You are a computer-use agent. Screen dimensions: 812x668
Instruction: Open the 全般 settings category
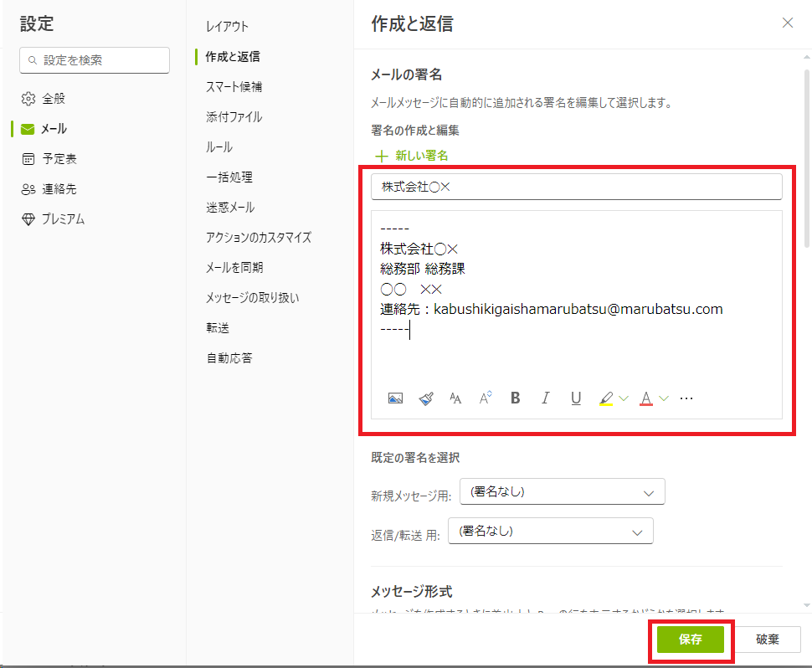[54, 99]
